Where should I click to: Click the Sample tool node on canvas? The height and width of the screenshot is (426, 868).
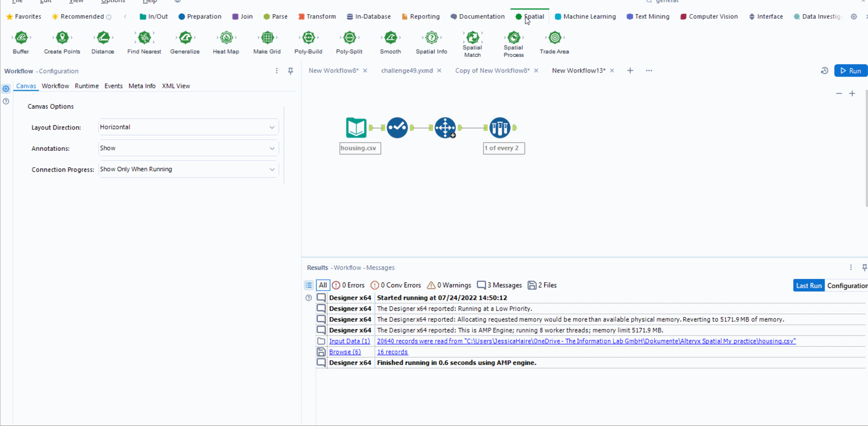pos(500,128)
